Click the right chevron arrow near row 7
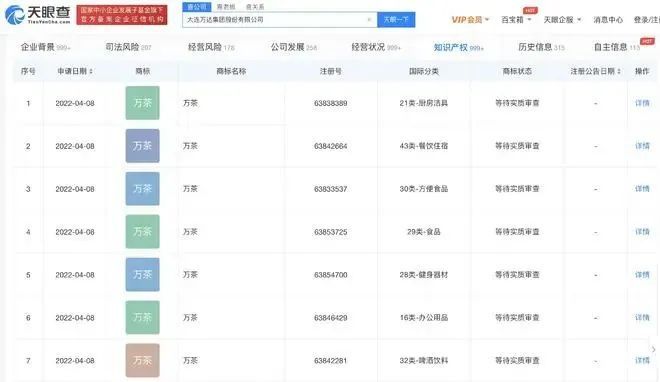 (653, 349)
